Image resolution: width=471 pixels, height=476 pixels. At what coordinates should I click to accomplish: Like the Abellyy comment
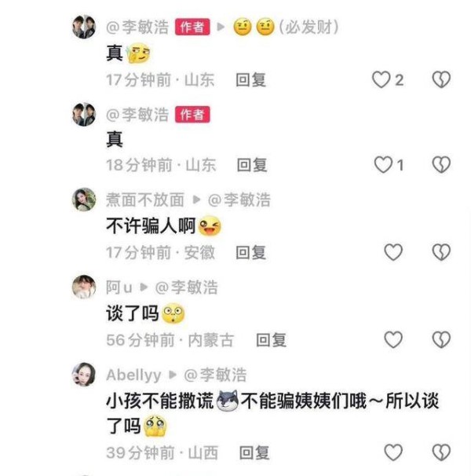coord(393,452)
